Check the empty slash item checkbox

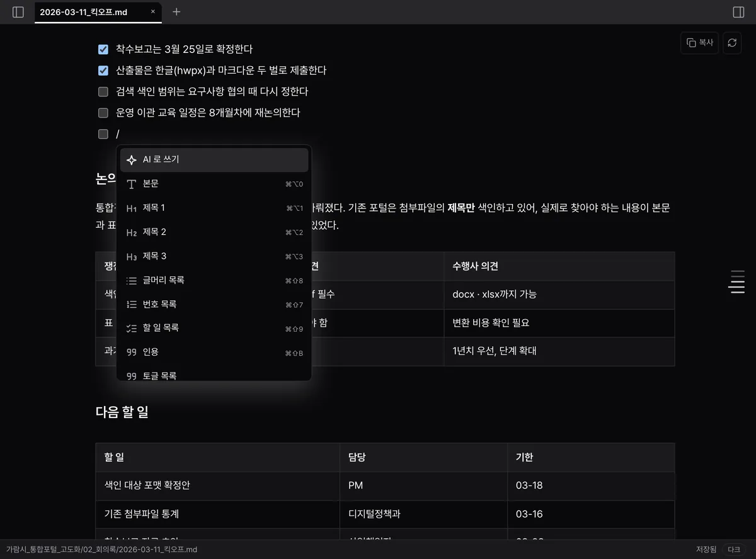point(103,134)
